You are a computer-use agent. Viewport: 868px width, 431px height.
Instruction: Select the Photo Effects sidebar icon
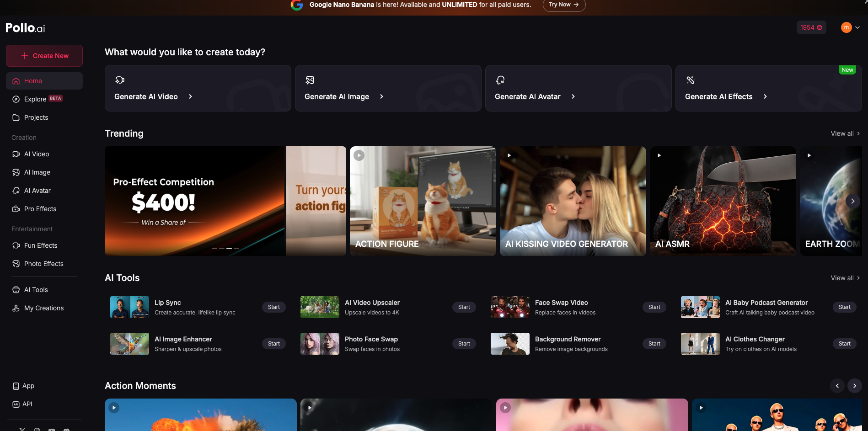[16, 264]
